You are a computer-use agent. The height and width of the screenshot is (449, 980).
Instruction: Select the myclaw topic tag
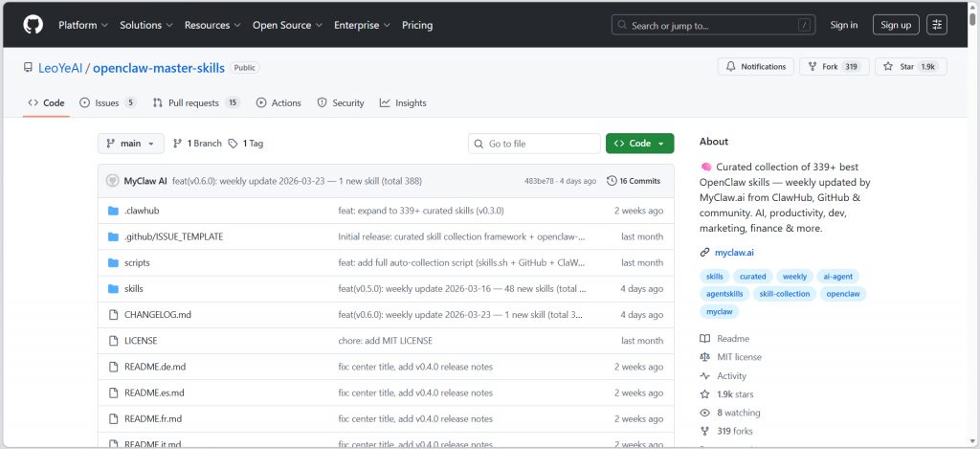[720, 311]
